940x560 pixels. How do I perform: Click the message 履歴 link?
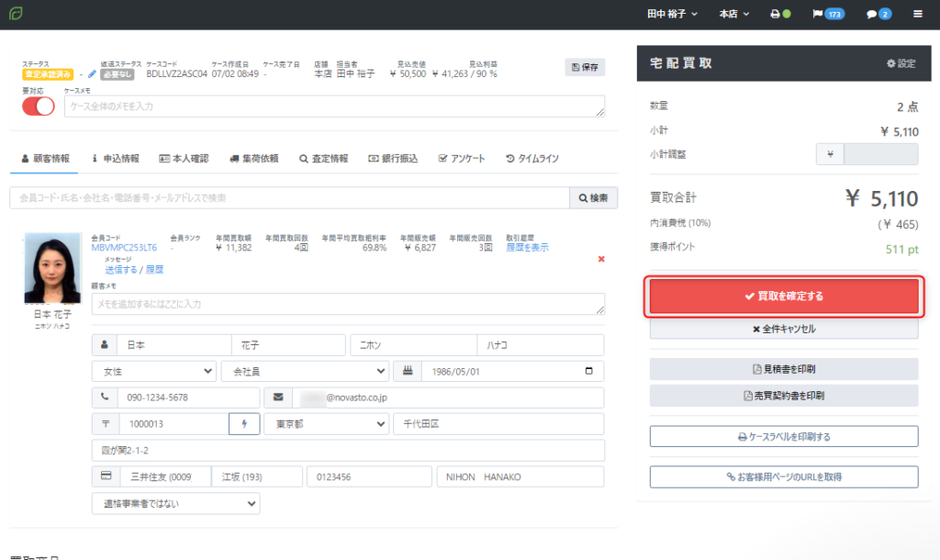(154, 270)
